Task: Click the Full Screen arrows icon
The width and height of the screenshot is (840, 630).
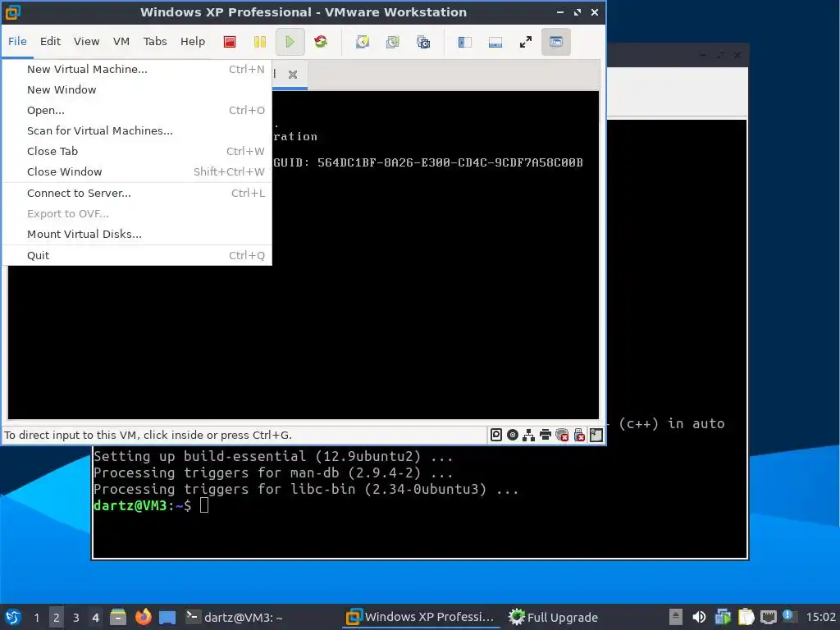Action: [x=526, y=42]
